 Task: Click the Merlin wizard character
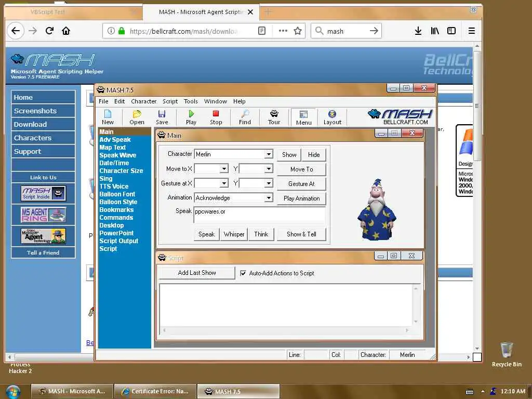click(377, 210)
